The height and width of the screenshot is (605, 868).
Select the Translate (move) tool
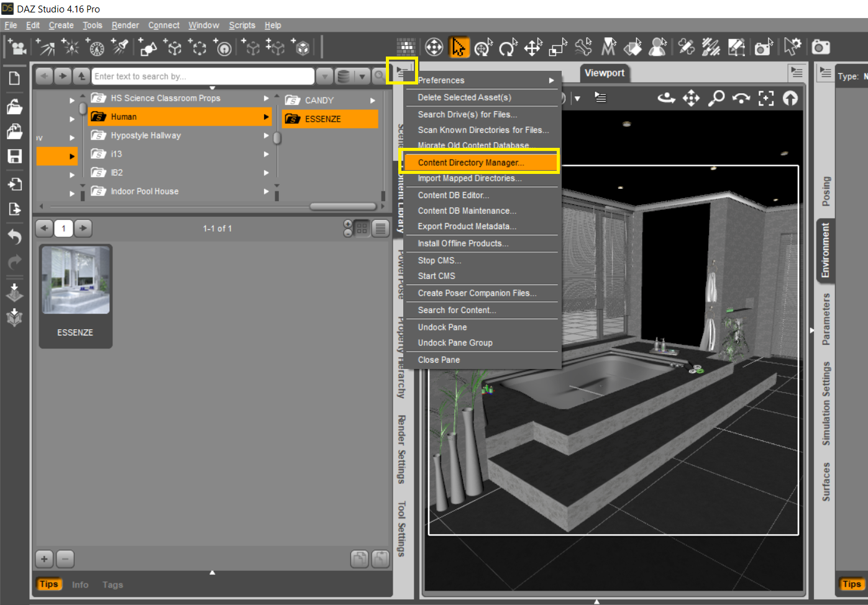pyautogui.click(x=532, y=47)
